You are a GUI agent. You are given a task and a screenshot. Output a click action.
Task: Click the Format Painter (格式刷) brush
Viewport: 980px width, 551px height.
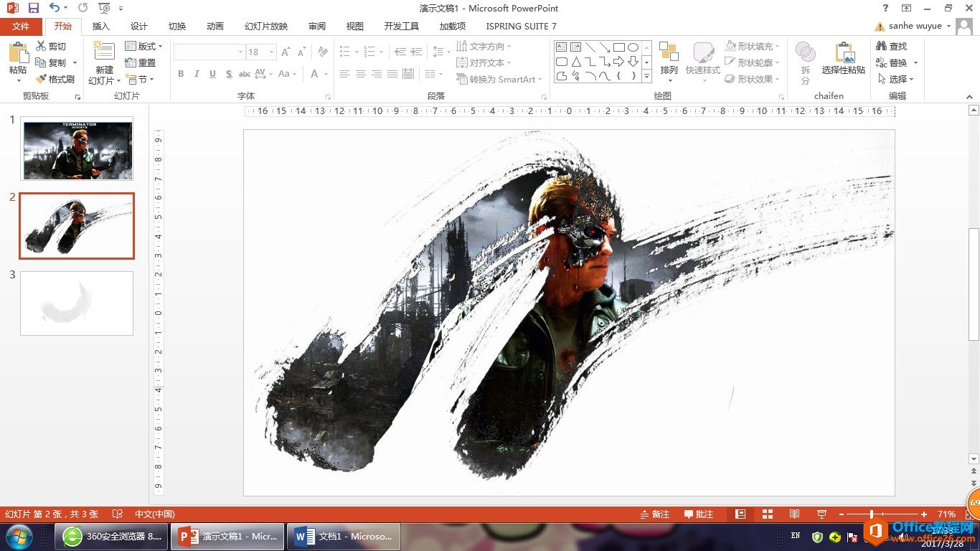coord(41,79)
